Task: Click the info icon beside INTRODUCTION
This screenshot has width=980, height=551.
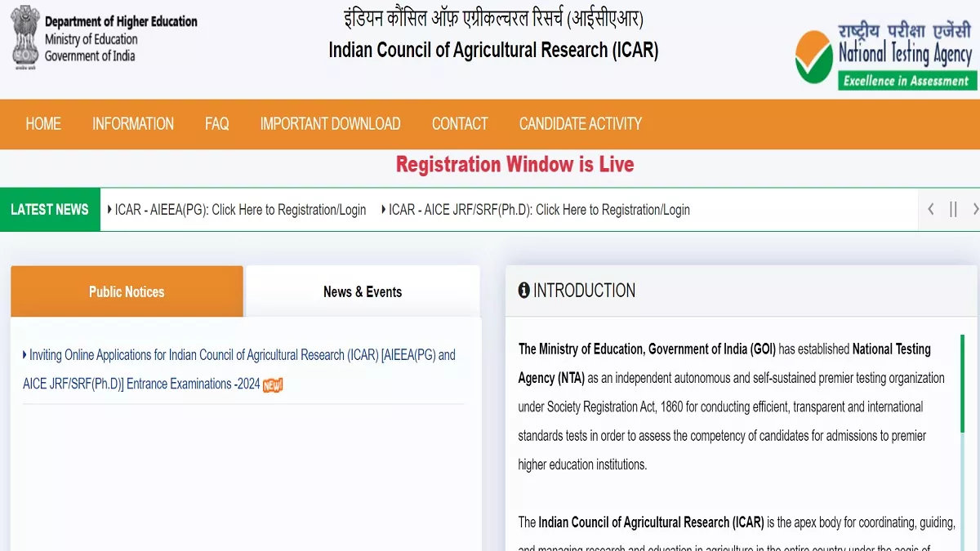Action: tap(524, 291)
